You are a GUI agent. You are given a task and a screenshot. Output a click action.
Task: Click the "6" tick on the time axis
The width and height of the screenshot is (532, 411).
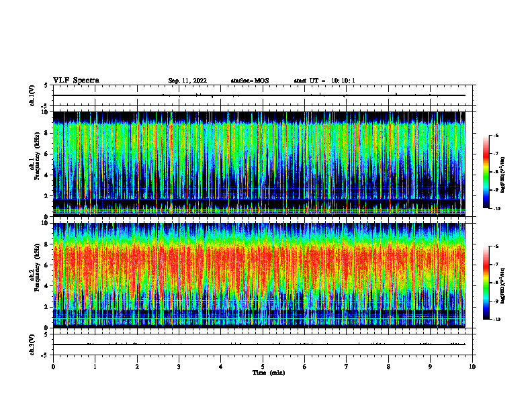click(x=304, y=367)
